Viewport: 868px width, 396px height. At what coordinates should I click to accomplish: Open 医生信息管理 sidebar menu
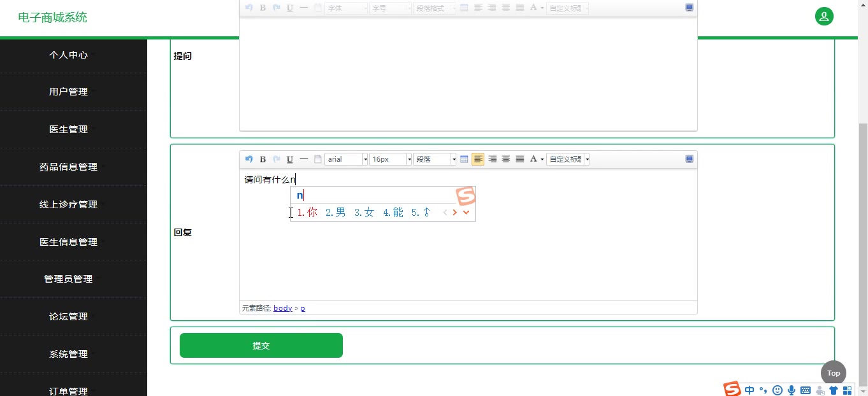pyautogui.click(x=68, y=242)
